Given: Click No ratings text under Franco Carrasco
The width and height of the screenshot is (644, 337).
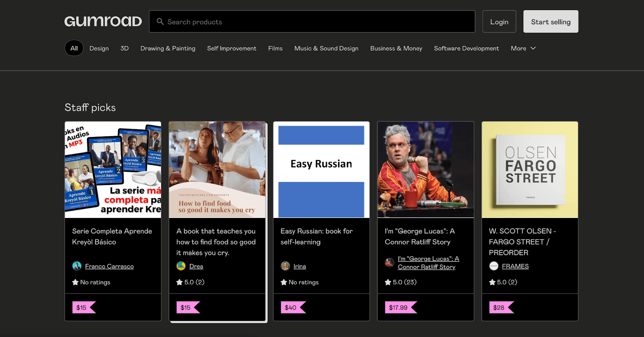Looking at the screenshot, I should pyautogui.click(x=95, y=282).
